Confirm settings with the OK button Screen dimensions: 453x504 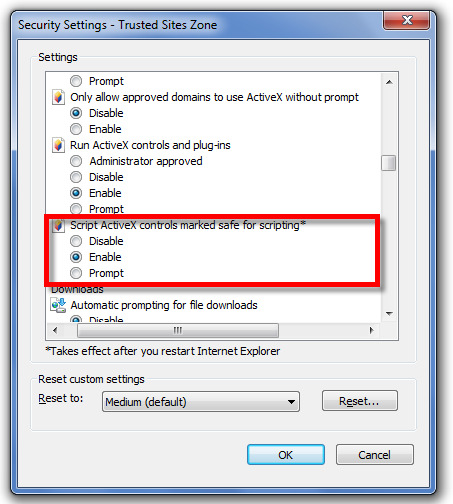click(x=286, y=455)
